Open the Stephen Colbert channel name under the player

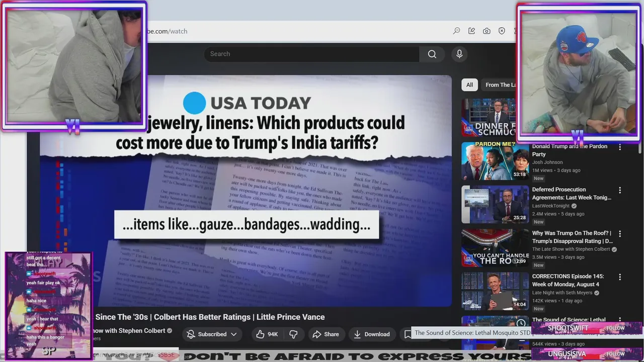coord(130,331)
